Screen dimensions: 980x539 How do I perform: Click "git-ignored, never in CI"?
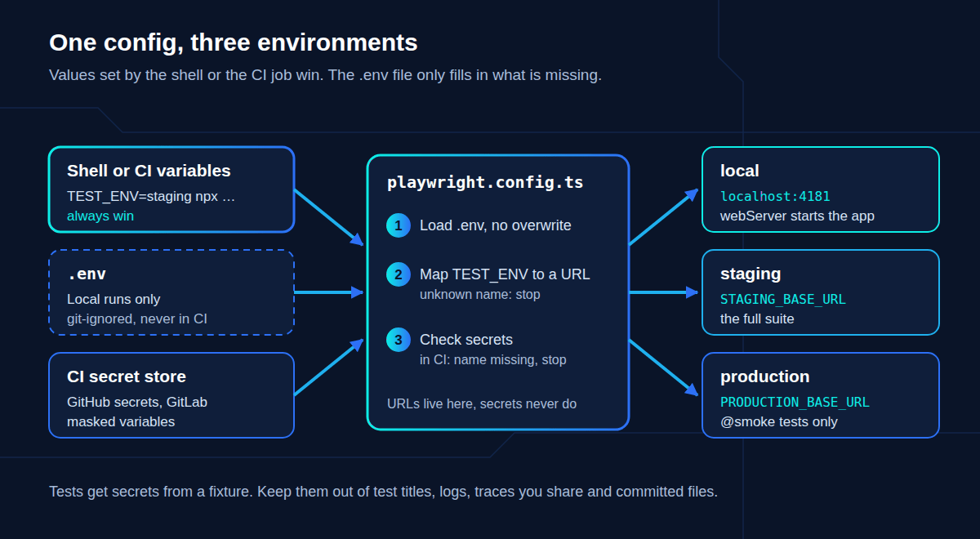click(137, 318)
